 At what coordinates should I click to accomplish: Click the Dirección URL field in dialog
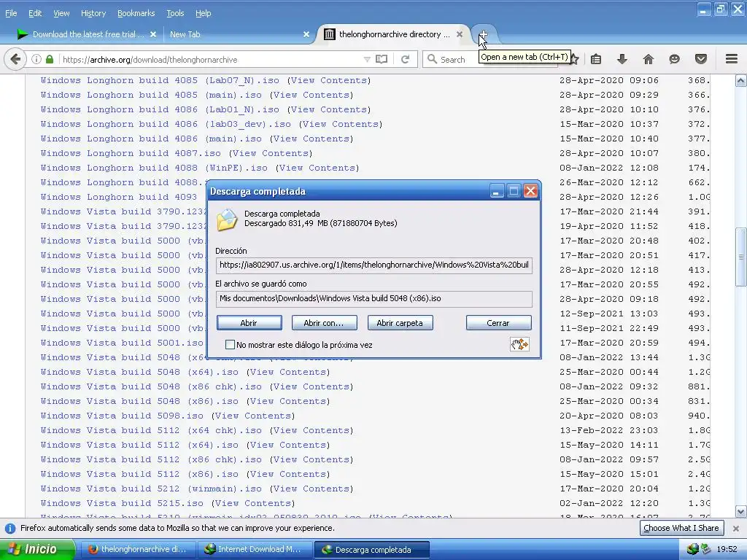[374, 265]
